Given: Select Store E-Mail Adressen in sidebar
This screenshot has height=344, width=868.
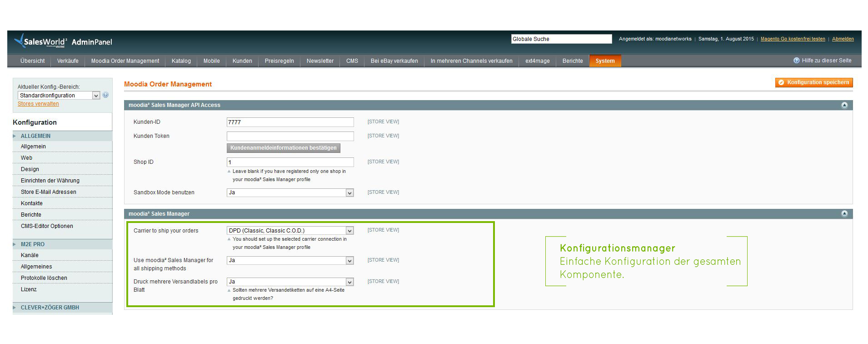Looking at the screenshot, I should (x=62, y=192).
